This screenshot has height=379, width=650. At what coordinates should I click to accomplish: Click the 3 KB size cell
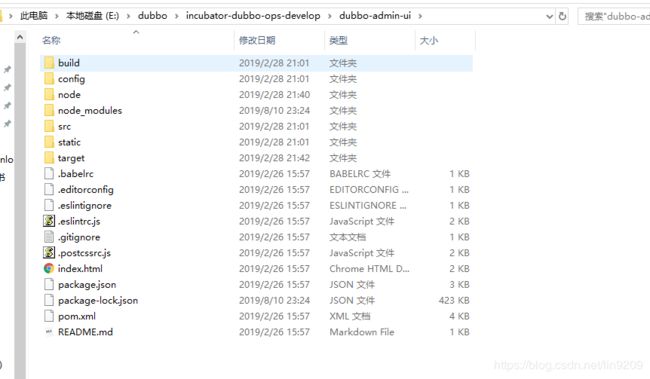[x=459, y=284]
